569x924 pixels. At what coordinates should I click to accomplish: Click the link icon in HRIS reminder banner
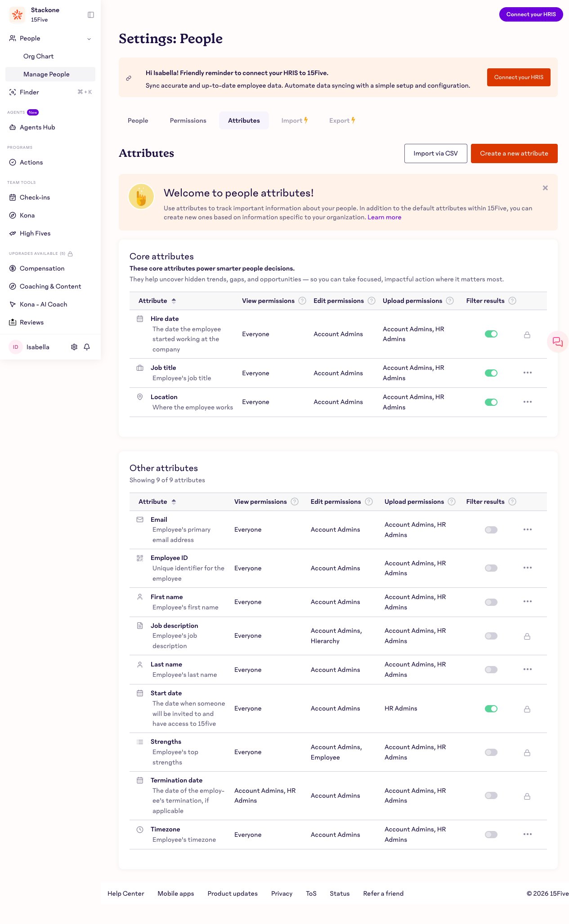(x=129, y=78)
